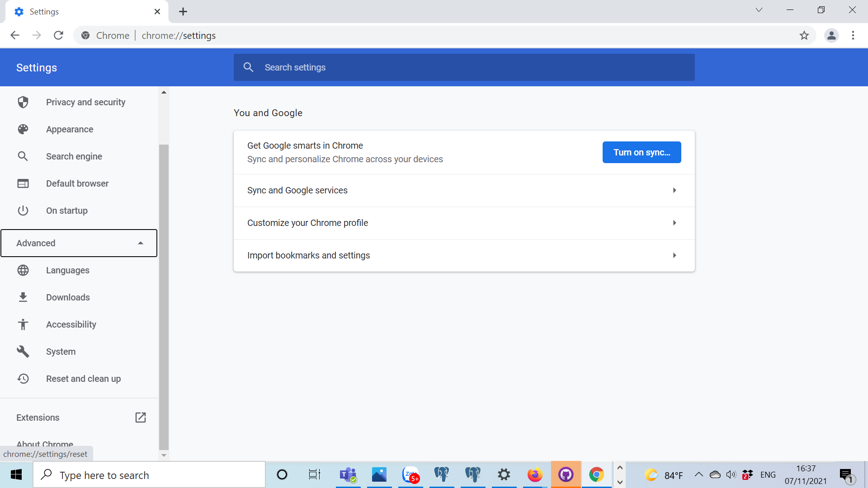The width and height of the screenshot is (868, 488).
Task: Focus the Search settings field
Action: 464,67
